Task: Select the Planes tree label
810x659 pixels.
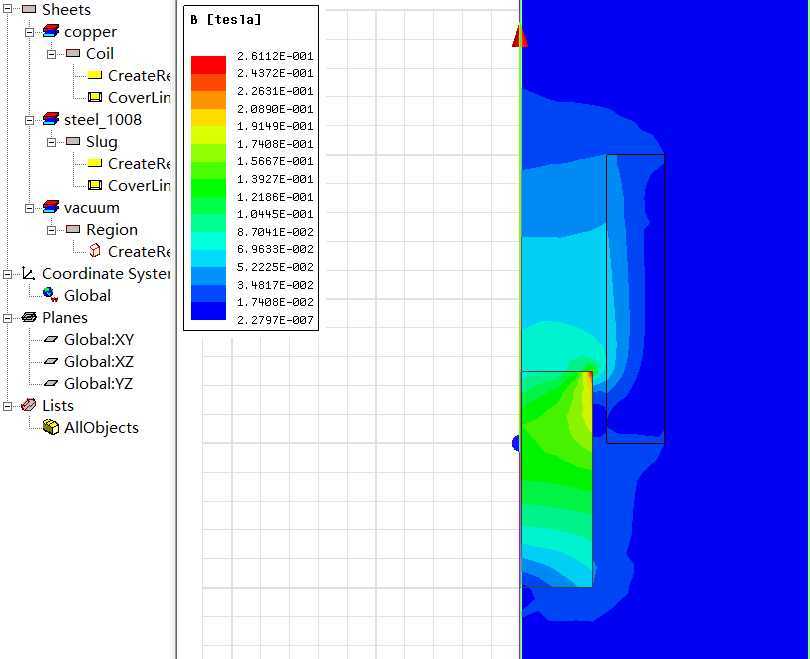Action: (x=65, y=318)
